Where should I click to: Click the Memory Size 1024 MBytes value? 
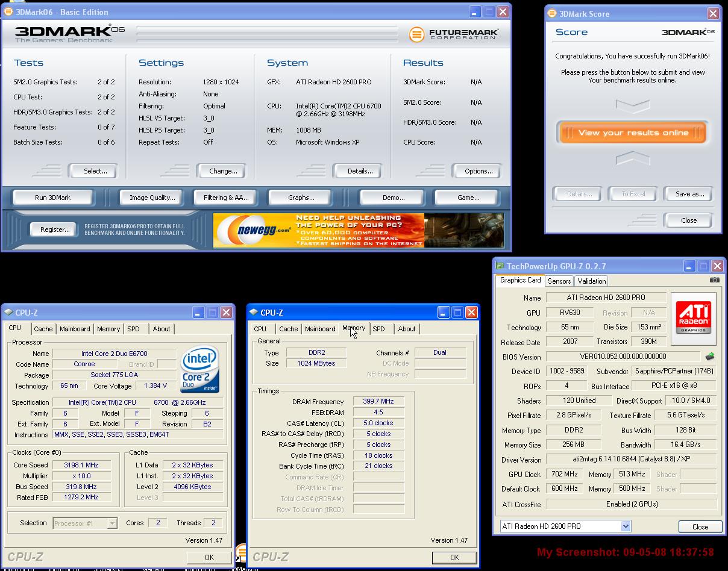316,363
